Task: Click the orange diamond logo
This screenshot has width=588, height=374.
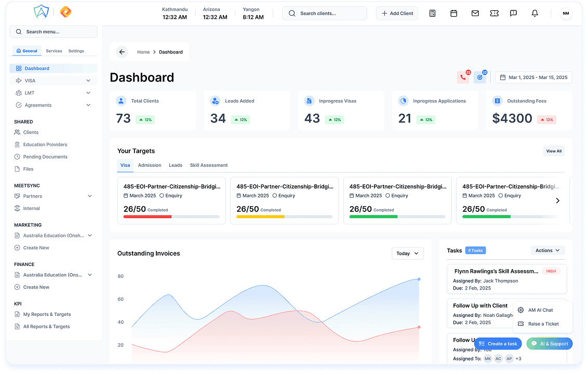Action: coord(65,12)
